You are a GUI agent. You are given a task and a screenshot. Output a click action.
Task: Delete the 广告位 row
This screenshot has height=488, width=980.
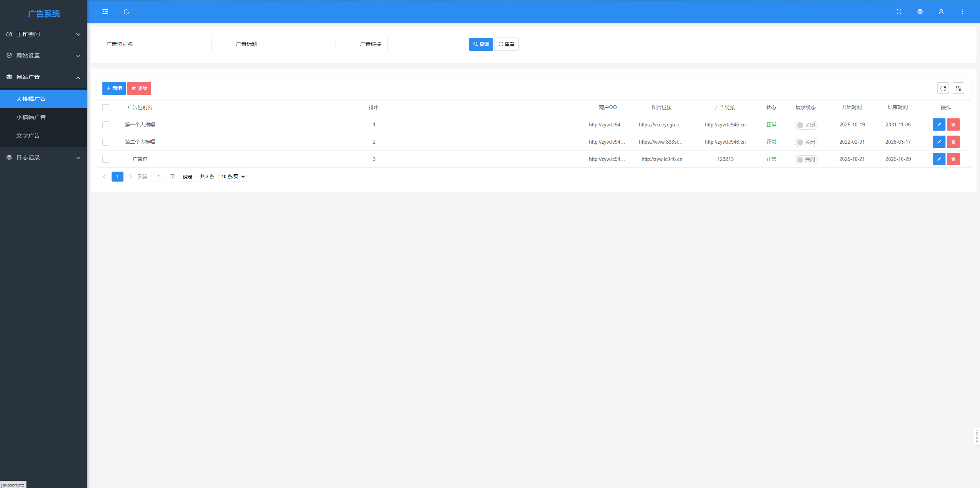point(953,159)
